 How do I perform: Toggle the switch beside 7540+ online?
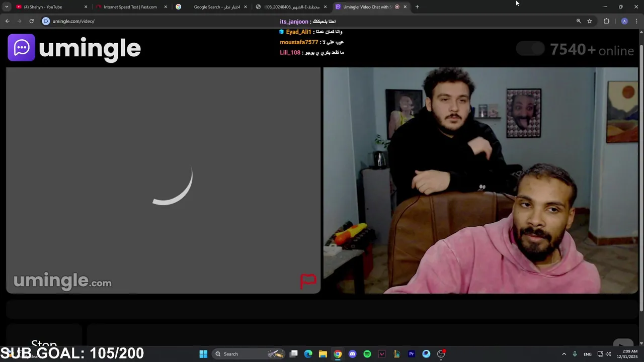tap(530, 49)
